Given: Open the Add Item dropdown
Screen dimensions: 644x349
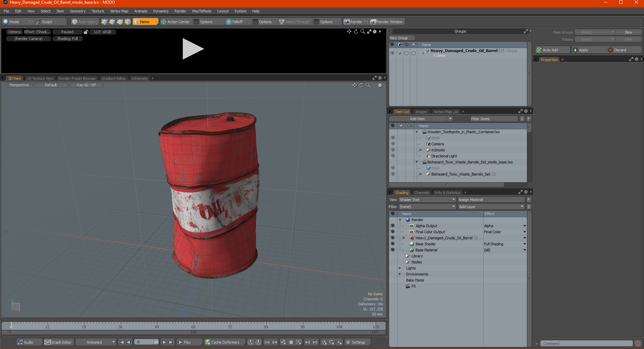Looking at the screenshot, I should click(421, 119).
